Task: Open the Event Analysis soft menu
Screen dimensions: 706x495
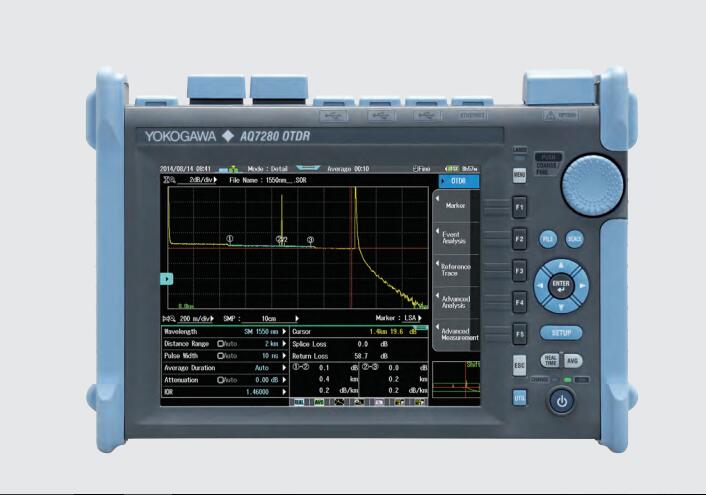Action: click(455, 238)
